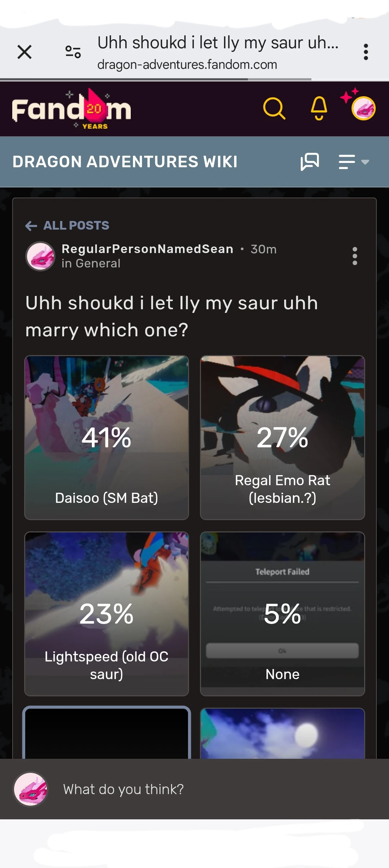Vote for Lightspeed (old OC saur) option
The width and height of the screenshot is (389, 868).
click(x=107, y=614)
